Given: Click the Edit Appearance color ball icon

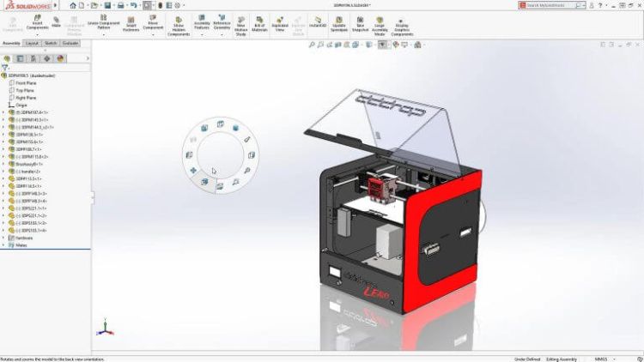Looking at the screenshot, I should [396, 45].
